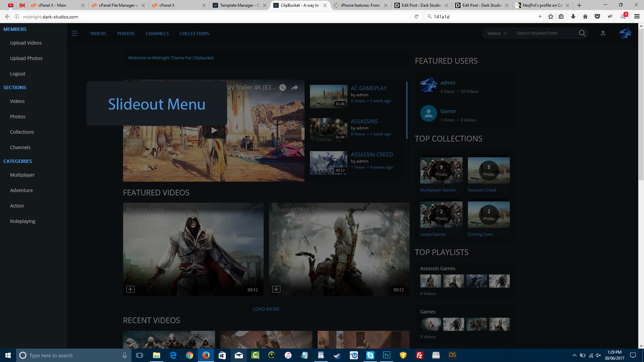Image resolution: width=644 pixels, height=362 pixels.
Task: Click admin's featured user avatar
Action: [429, 85]
